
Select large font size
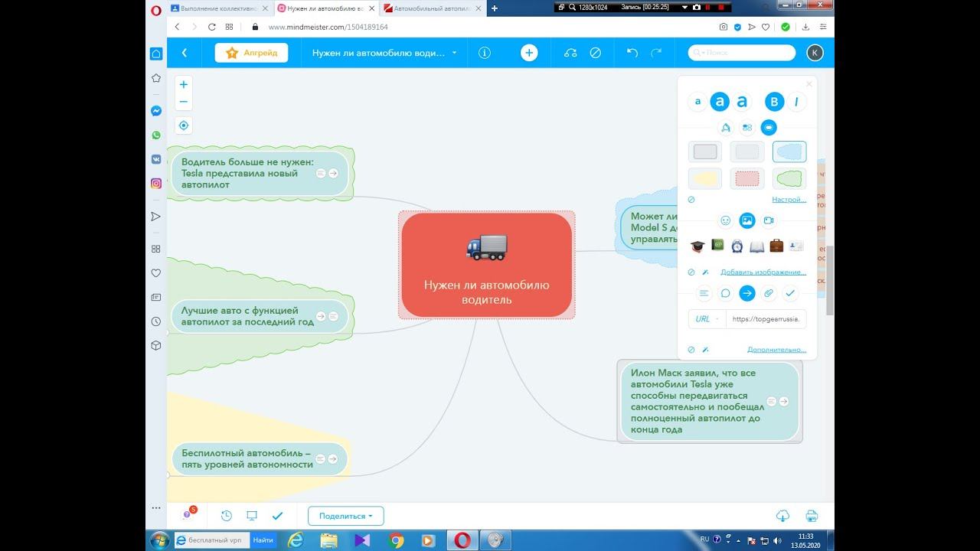(x=742, y=102)
